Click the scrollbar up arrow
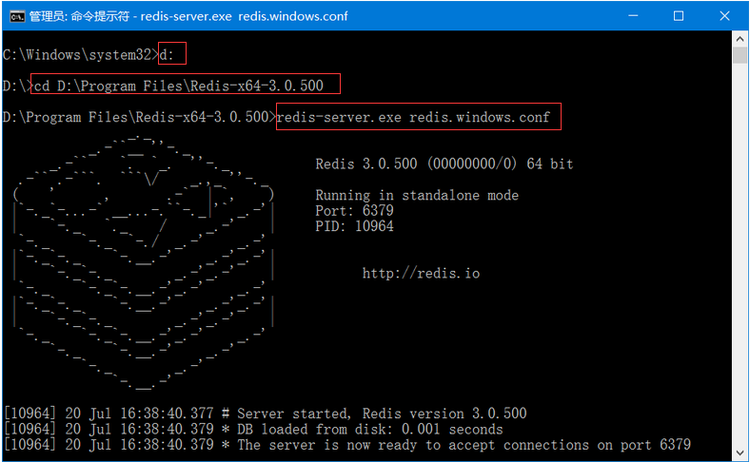 click(740, 39)
